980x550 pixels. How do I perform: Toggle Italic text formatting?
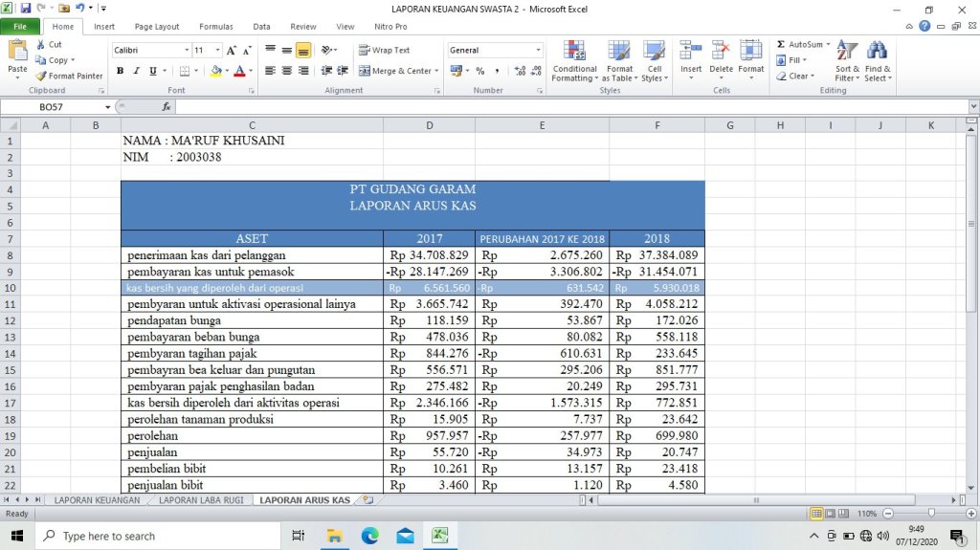136,71
